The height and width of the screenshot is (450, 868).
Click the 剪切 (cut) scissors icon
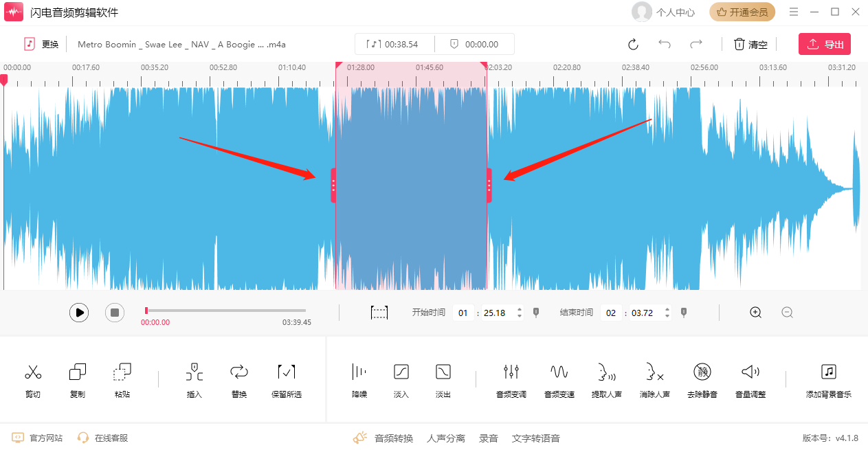pos(33,372)
